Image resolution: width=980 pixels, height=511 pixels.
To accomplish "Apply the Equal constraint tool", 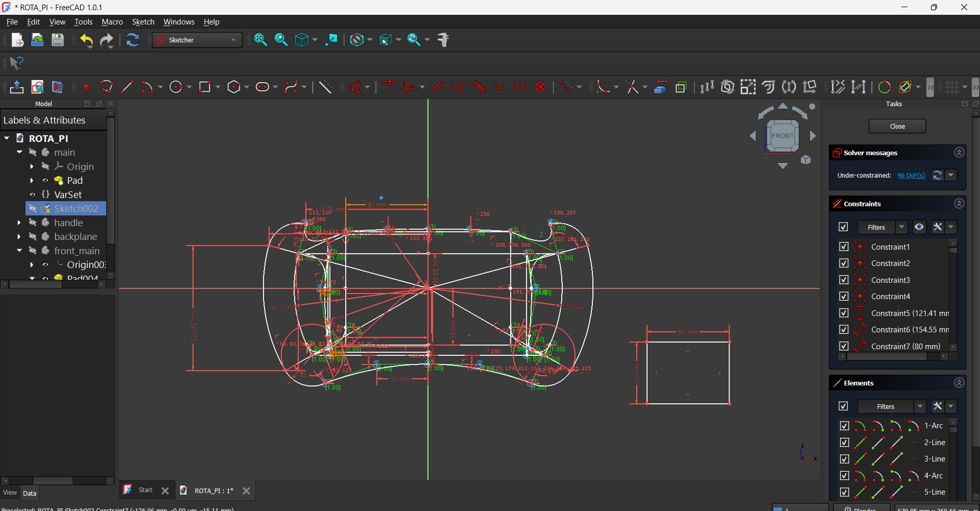I will [499, 87].
